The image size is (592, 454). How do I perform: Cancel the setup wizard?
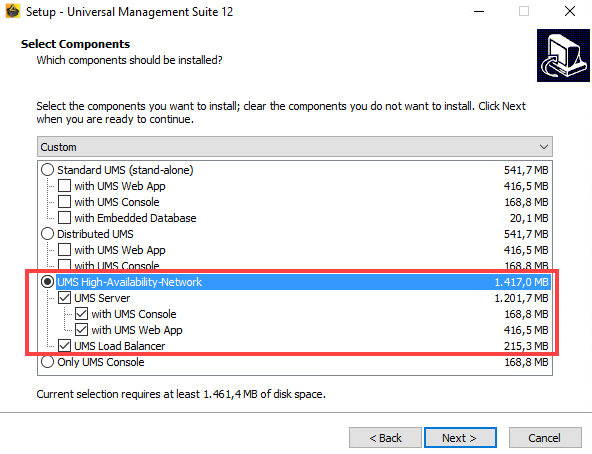[x=545, y=438]
